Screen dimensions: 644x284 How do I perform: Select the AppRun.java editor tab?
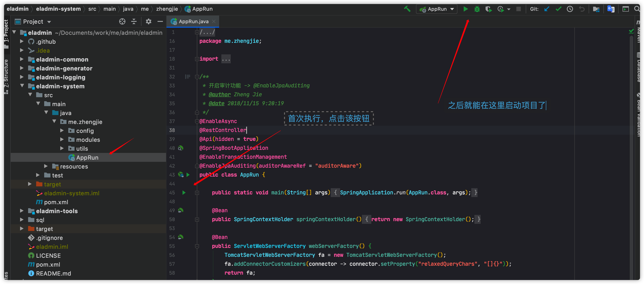pos(193,21)
